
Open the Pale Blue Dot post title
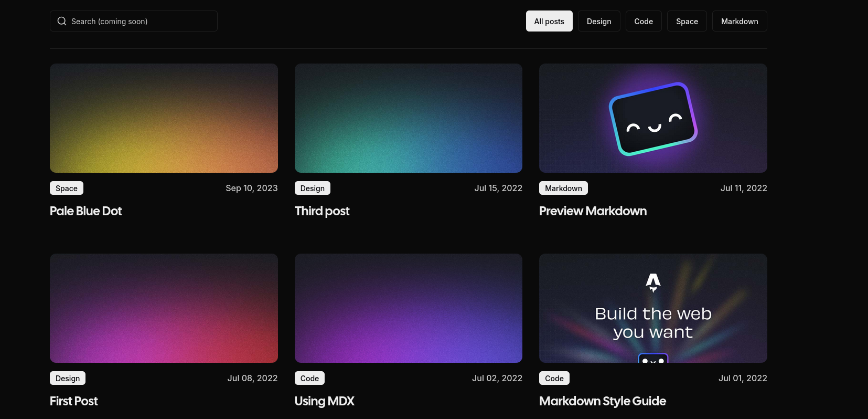coord(85,211)
